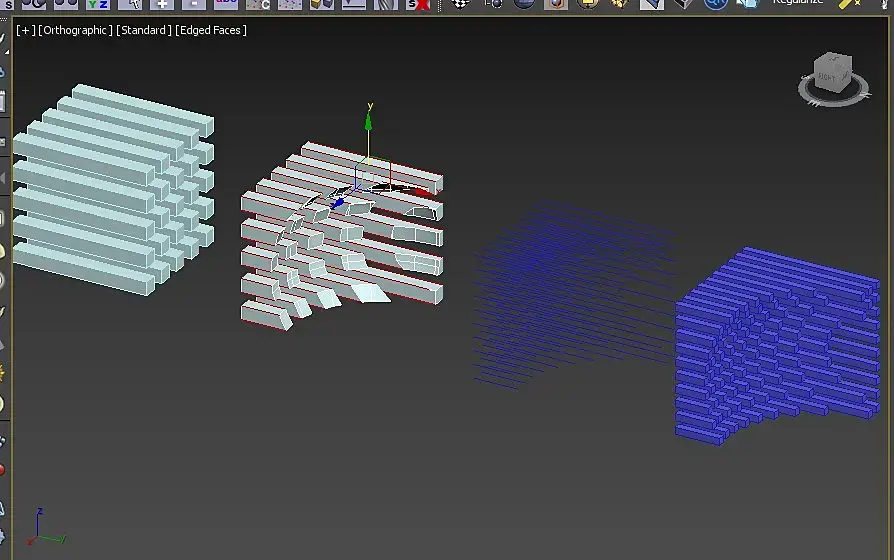This screenshot has height=560, width=894.
Task: Click the yellow and grey boxes toolbar icon
Action: tap(322, 5)
